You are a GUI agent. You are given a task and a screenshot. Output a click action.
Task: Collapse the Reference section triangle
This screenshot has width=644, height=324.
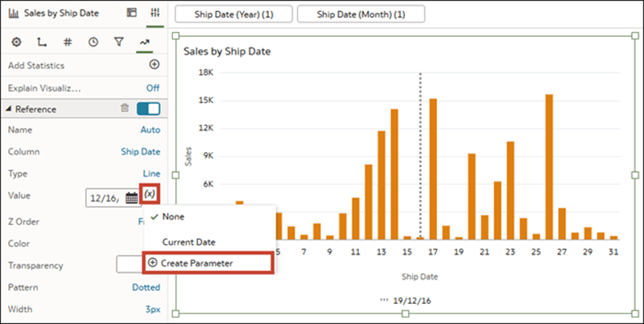point(9,109)
